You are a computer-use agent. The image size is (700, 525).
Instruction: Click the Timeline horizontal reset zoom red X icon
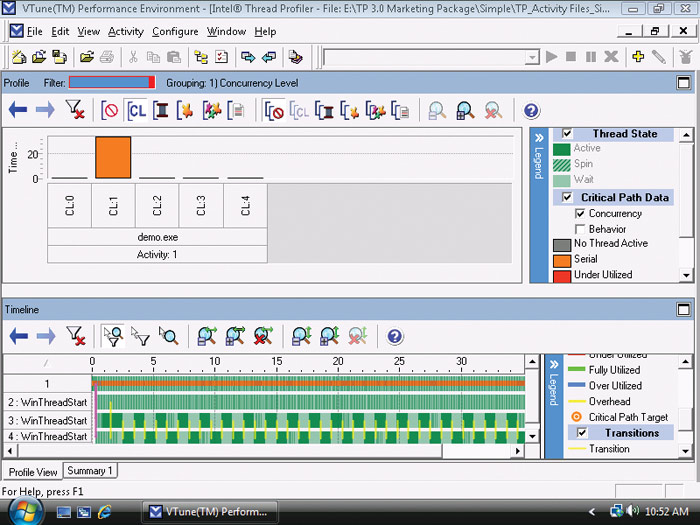point(263,336)
